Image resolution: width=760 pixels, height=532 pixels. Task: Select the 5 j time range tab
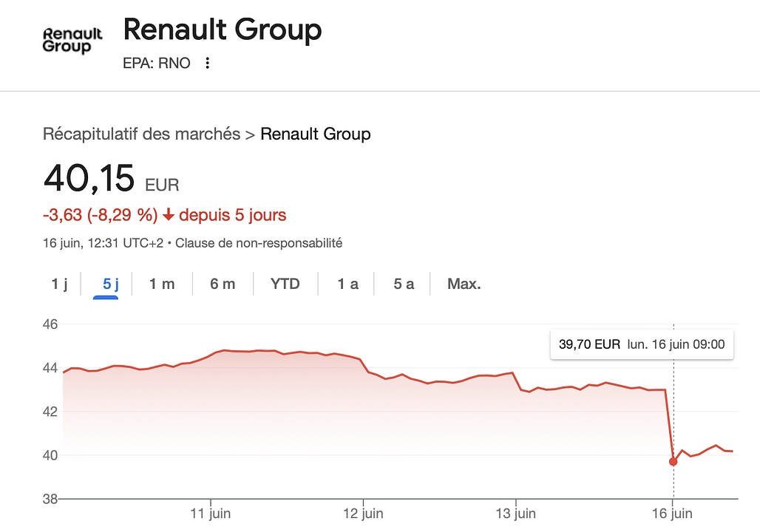[110, 284]
